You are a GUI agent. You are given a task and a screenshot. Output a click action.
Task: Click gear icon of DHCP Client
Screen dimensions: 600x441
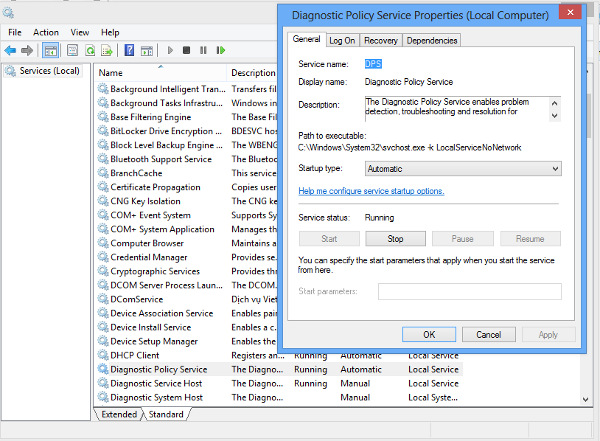[103, 355]
